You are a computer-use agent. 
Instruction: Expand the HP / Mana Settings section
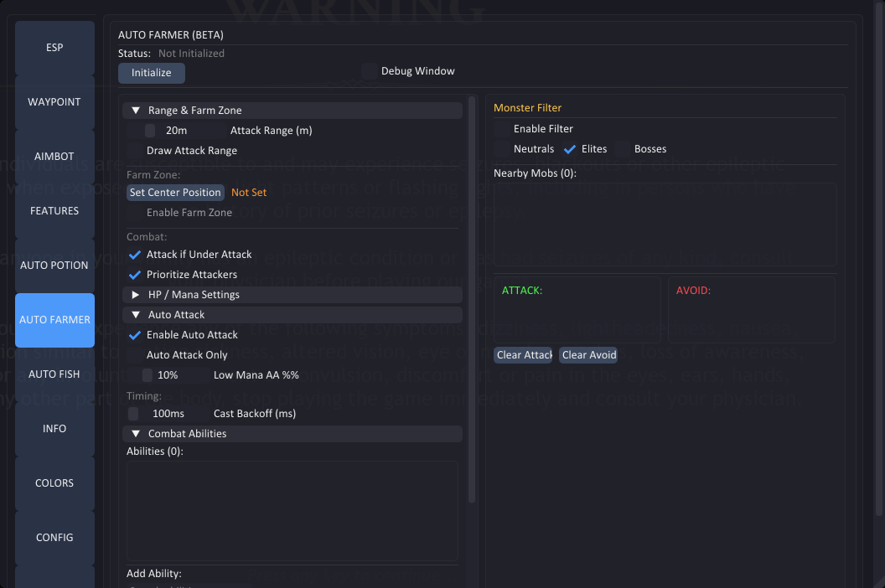pos(136,295)
